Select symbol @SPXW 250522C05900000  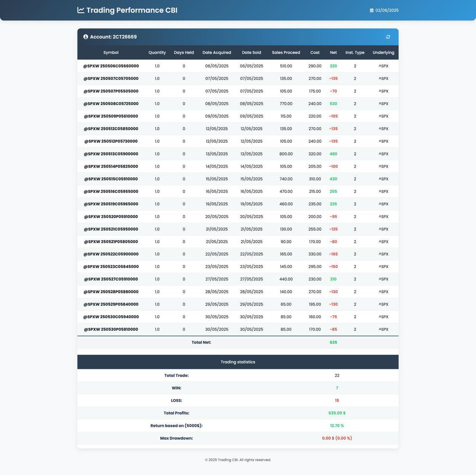111,254
